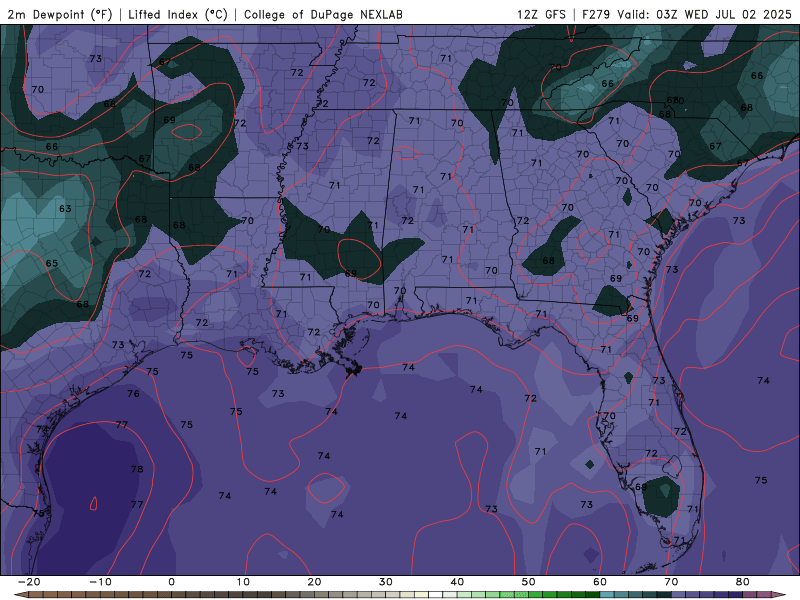Click the 70 label on the color scale

671,582
